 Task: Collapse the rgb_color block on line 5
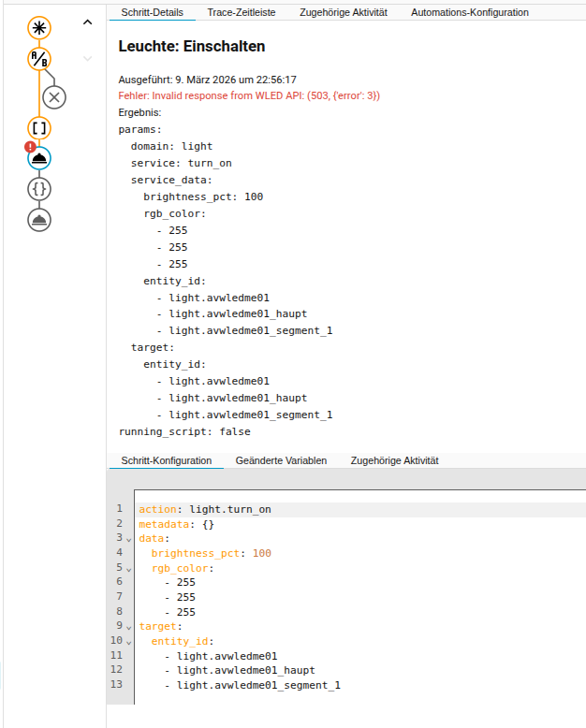point(129,569)
